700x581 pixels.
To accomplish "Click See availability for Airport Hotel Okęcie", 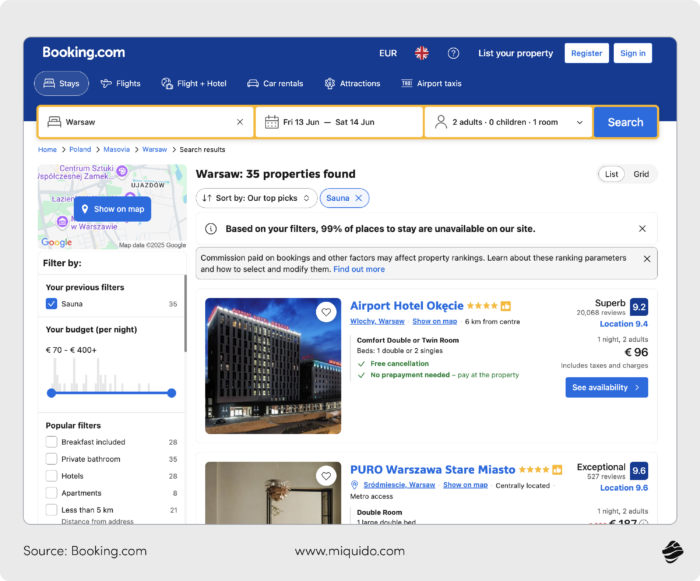I will click(x=607, y=387).
